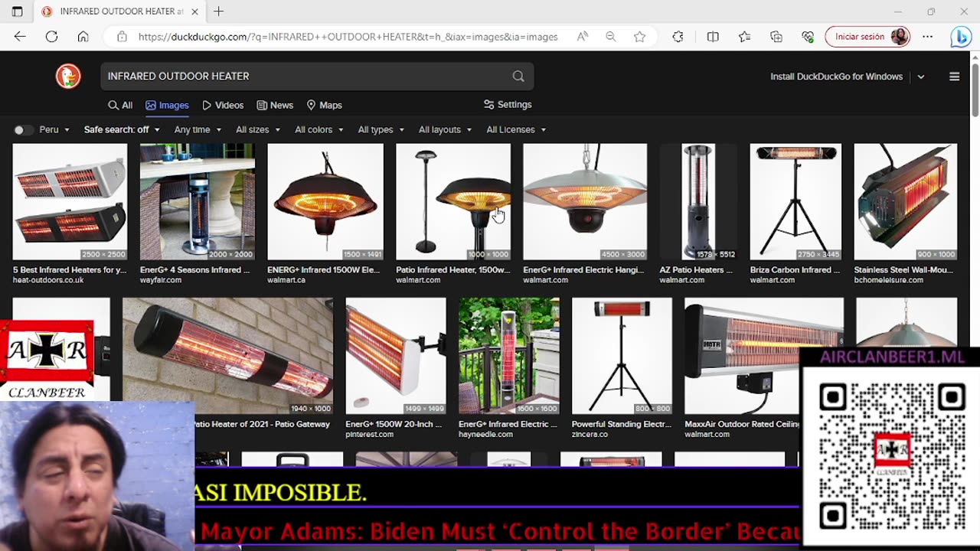Click Install DuckDuckGo for Windows link

(836, 77)
